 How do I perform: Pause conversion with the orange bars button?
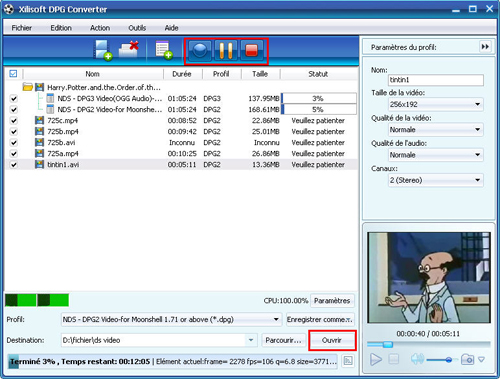coord(226,51)
